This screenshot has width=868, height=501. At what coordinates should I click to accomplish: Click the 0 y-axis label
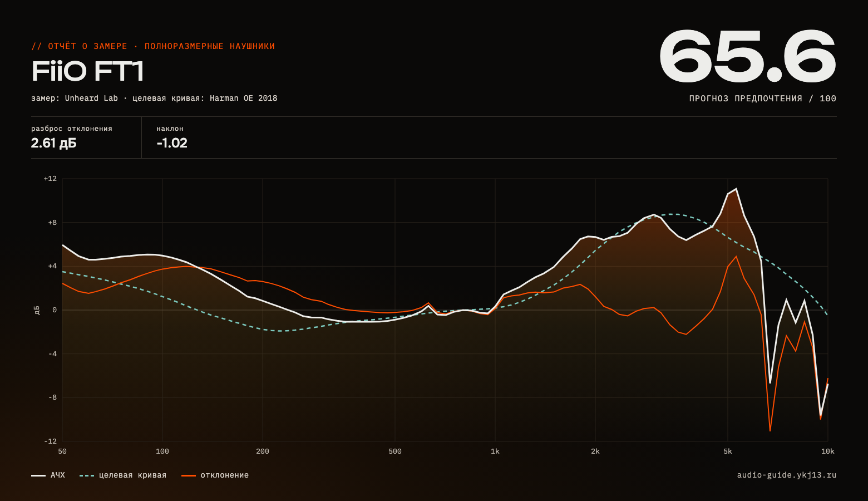[55, 310]
